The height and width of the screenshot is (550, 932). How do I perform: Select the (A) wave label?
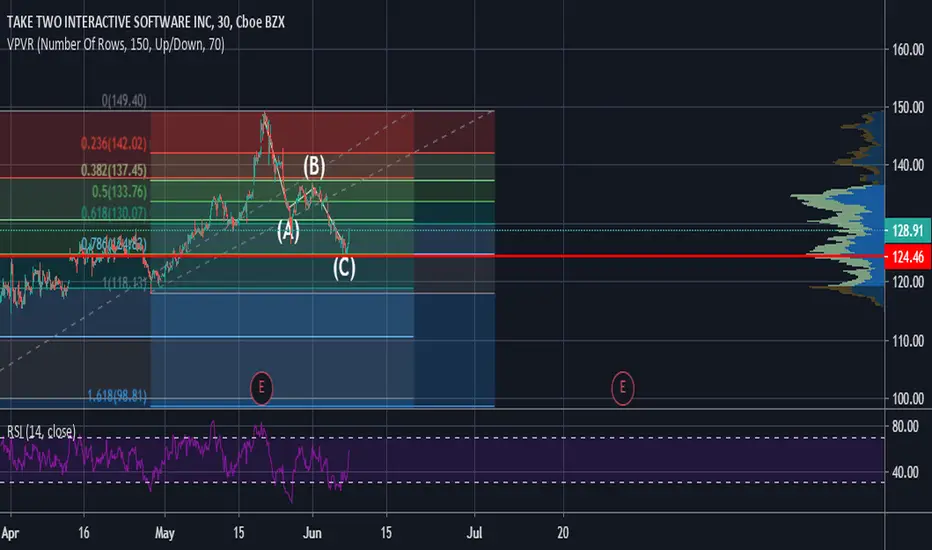pos(288,231)
